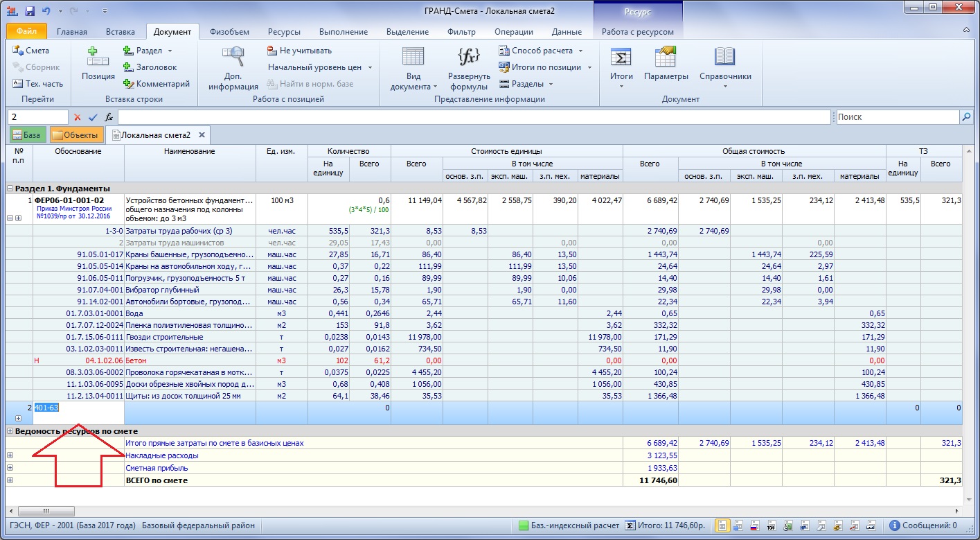Image resolution: width=980 pixels, height=540 pixels.
Task: Open Способ расчета dropdown
Action: coord(580,51)
